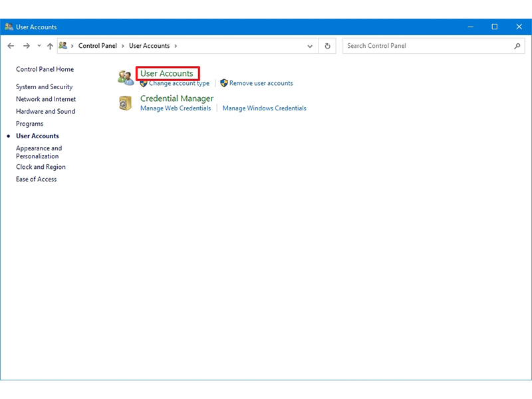Open Hardware and Sound category
532x399 pixels.
[45, 111]
